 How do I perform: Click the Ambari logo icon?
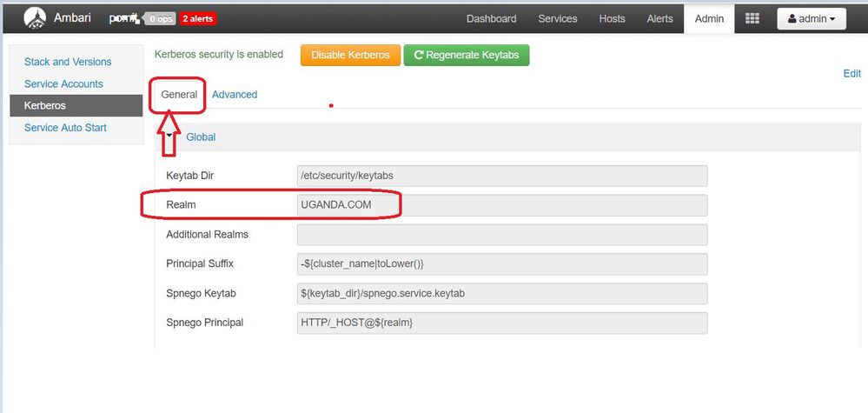tap(35, 18)
